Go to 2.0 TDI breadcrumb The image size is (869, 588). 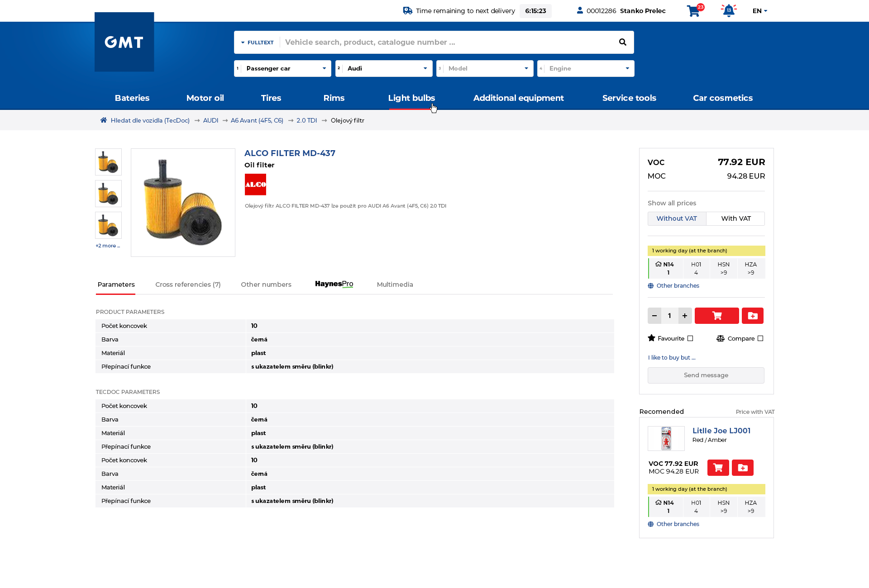coord(307,120)
